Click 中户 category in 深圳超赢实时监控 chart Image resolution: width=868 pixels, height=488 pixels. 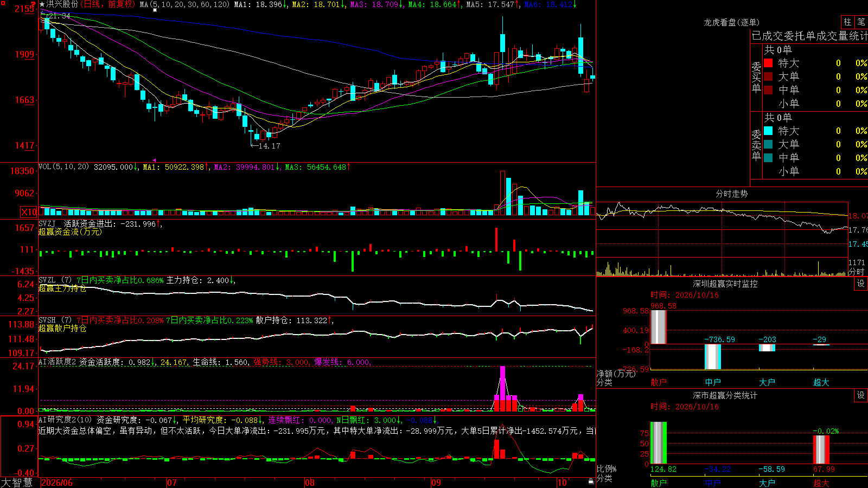(x=713, y=382)
